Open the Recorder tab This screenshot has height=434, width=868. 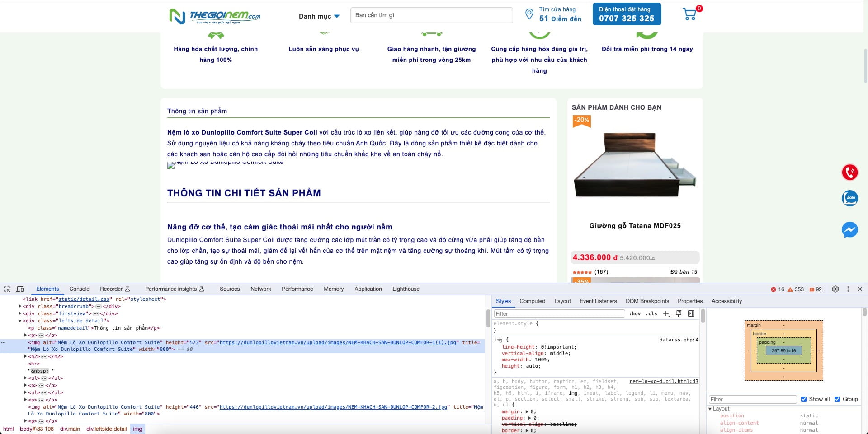point(115,289)
